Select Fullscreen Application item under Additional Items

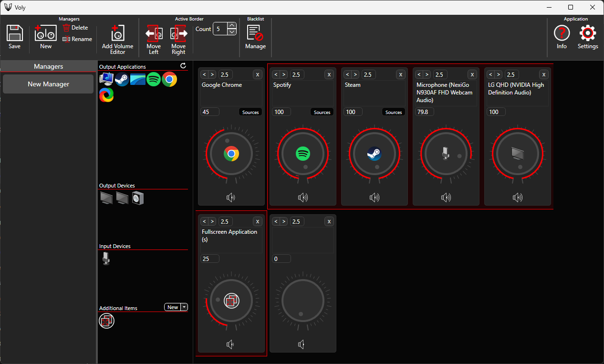tap(106, 321)
